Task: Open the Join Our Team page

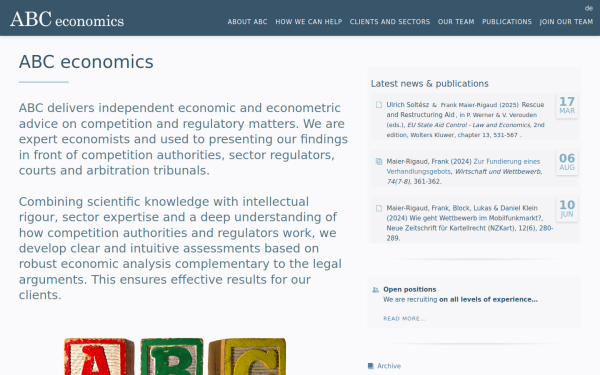Action: tap(566, 22)
